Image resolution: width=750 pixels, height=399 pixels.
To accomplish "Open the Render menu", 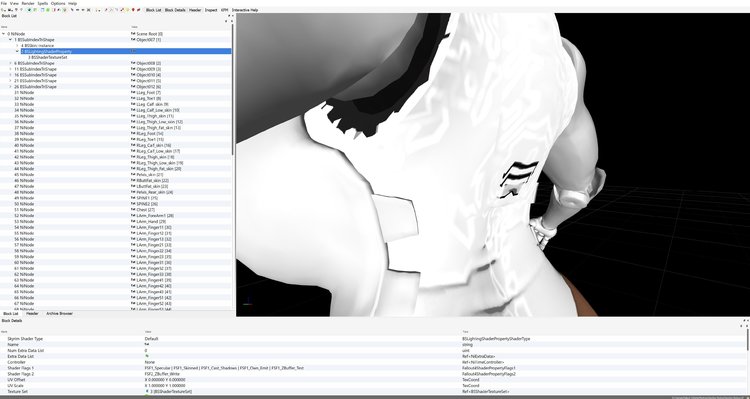I will point(29,3).
